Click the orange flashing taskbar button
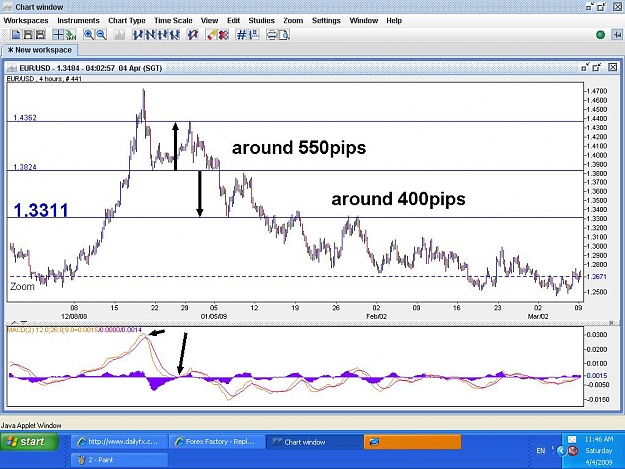The height and width of the screenshot is (469, 625). click(413, 442)
